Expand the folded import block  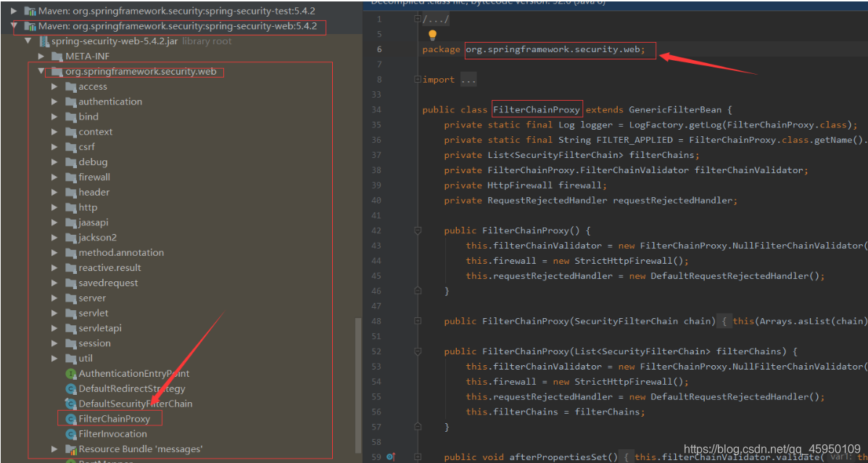pos(418,80)
